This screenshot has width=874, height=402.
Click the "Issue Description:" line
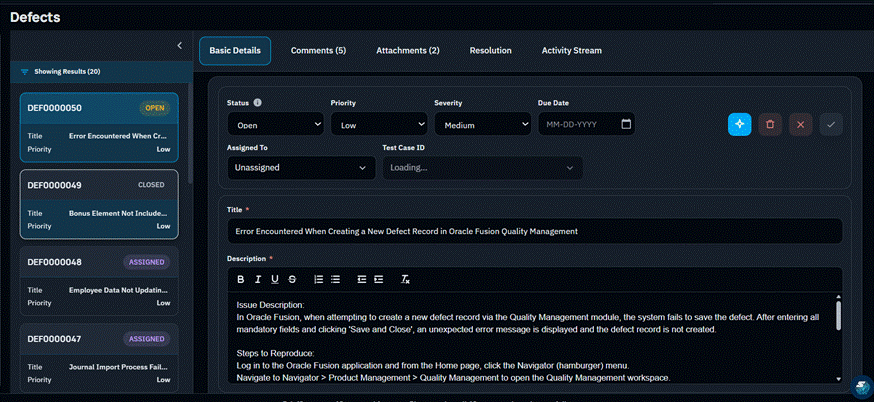270,305
